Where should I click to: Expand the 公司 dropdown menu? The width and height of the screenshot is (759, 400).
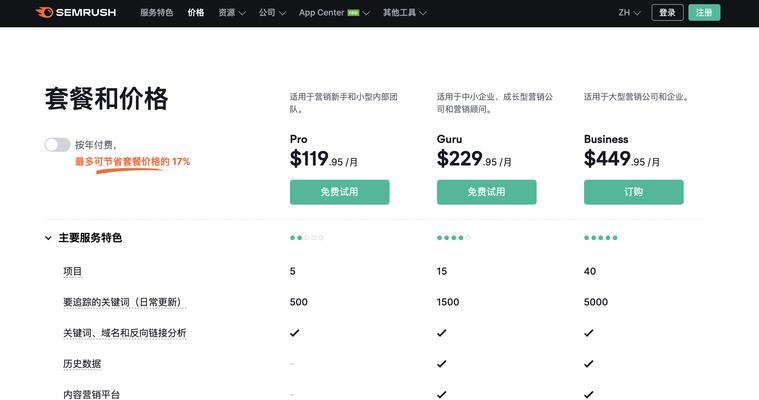(x=272, y=13)
